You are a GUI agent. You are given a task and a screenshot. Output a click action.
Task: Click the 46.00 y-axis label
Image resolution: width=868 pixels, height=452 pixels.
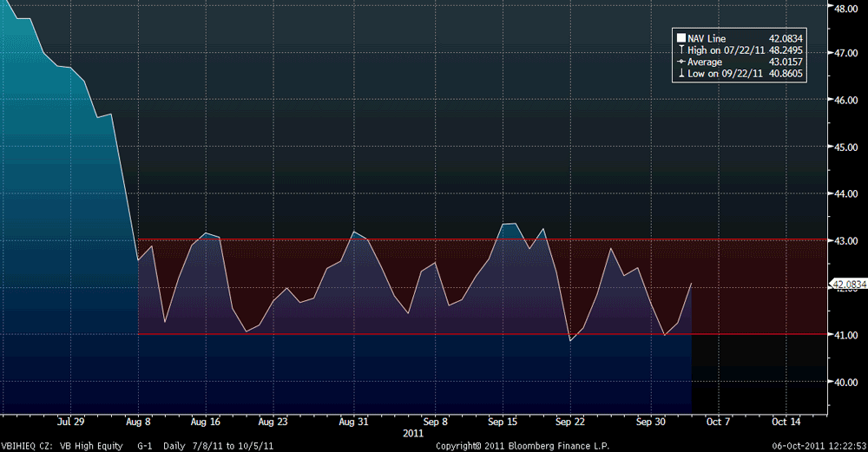click(x=846, y=100)
